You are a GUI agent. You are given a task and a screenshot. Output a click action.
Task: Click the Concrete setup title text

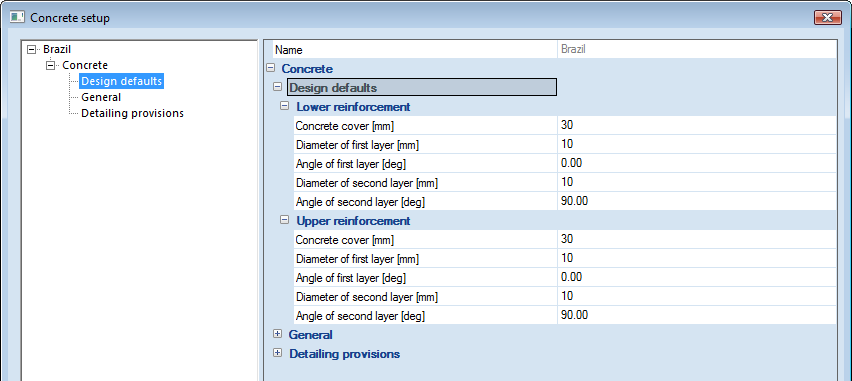tap(70, 18)
